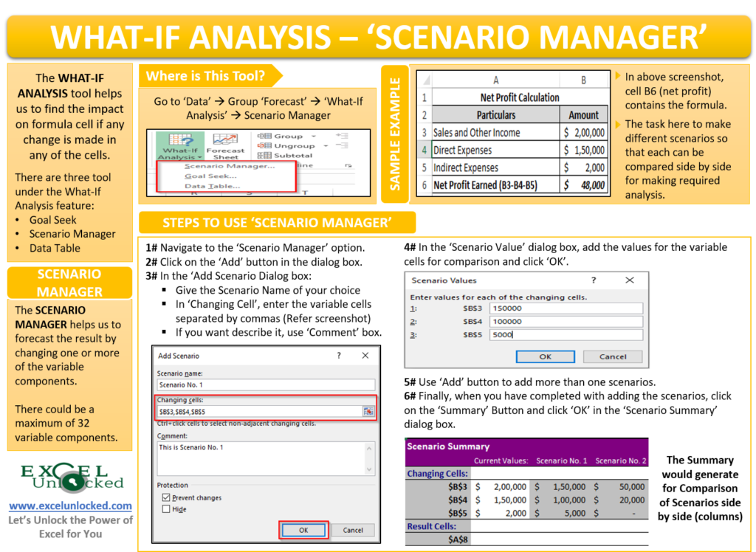The height and width of the screenshot is (552, 756).
Task: Select Goal Seek from the dropdown menu
Action: 209,176
